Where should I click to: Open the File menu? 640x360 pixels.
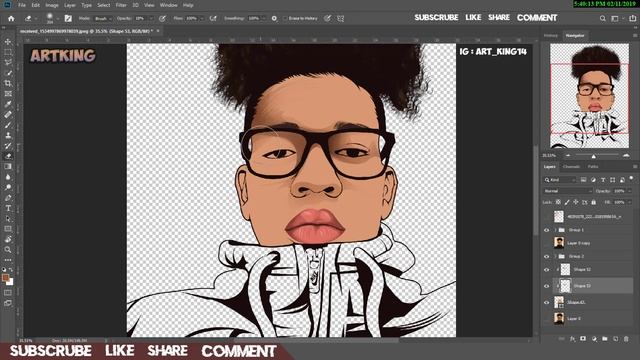click(22, 5)
